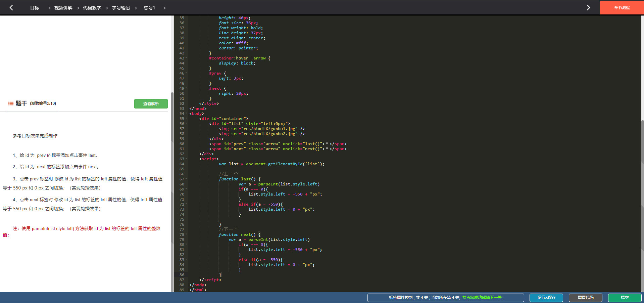Image resolution: width=644 pixels, height=303 pixels.
Task: Collapse the #container:hover rule at line 43
Action: tap(186, 58)
